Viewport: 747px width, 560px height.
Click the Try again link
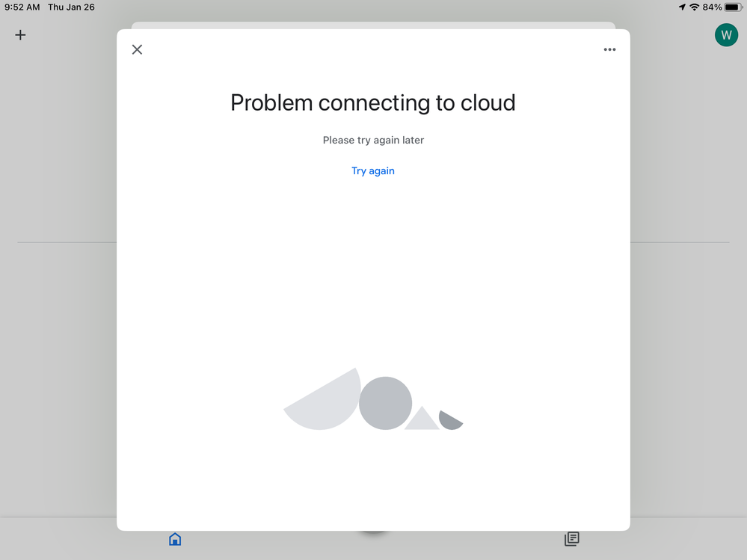[x=373, y=171]
